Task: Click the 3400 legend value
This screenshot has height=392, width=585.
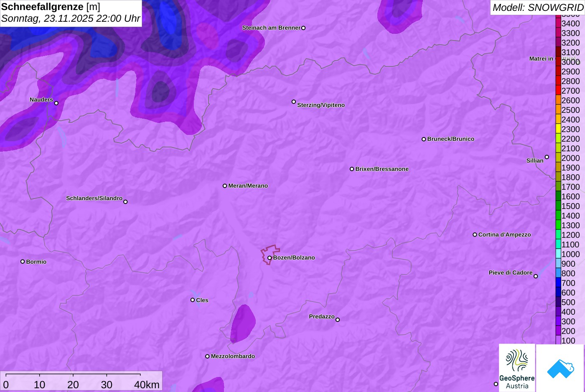Action: (x=571, y=23)
